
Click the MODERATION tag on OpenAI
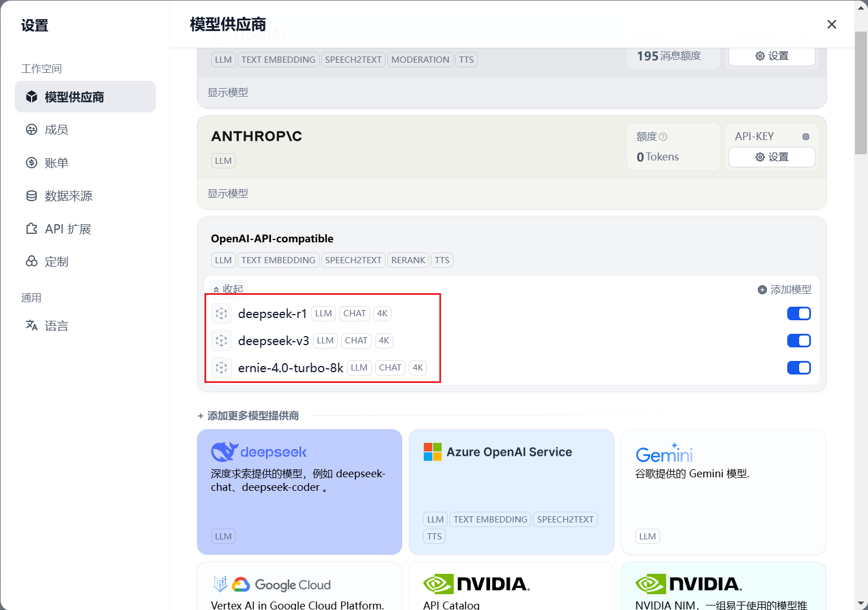click(420, 59)
